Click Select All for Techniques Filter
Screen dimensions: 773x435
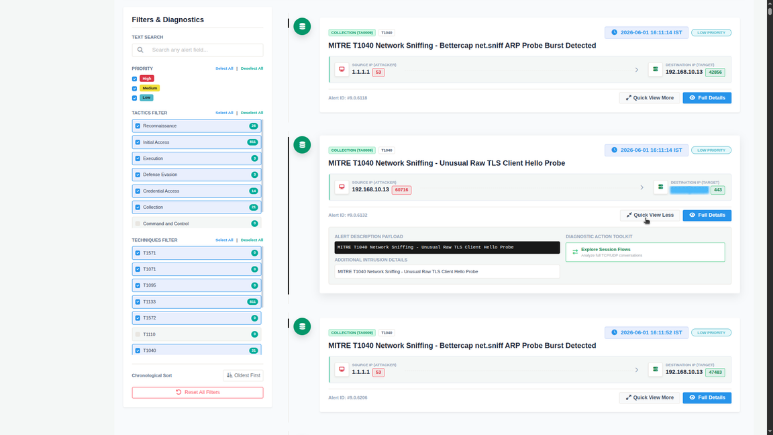[224, 240]
